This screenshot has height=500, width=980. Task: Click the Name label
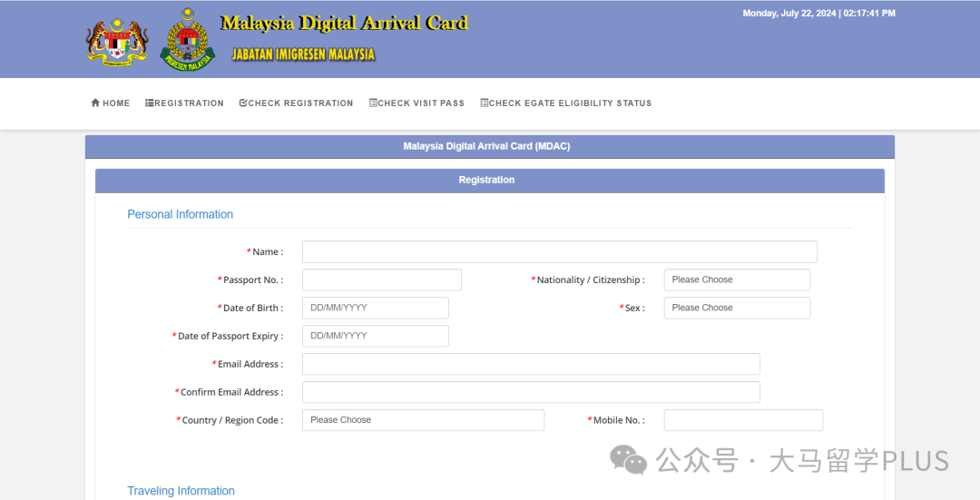[265, 252]
